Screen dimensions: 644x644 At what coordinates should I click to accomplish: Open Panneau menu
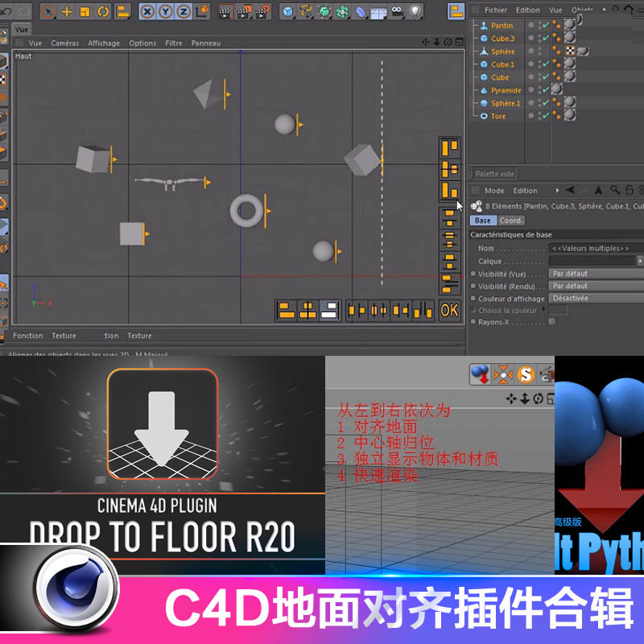[x=206, y=43]
